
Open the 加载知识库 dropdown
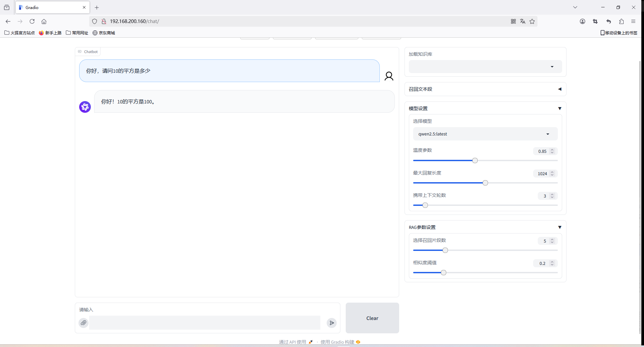point(485,67)
